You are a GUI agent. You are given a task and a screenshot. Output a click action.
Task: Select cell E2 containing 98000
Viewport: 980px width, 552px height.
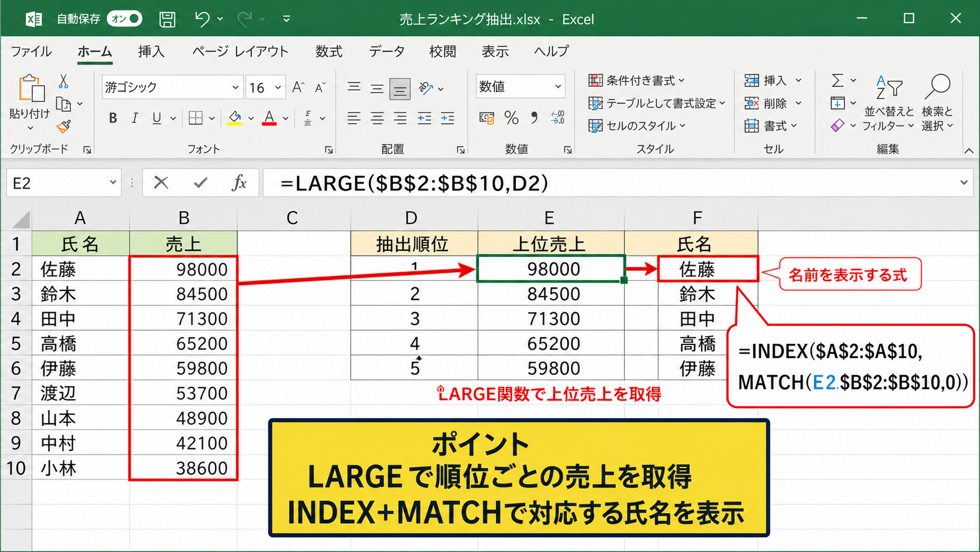click(551, 269)
